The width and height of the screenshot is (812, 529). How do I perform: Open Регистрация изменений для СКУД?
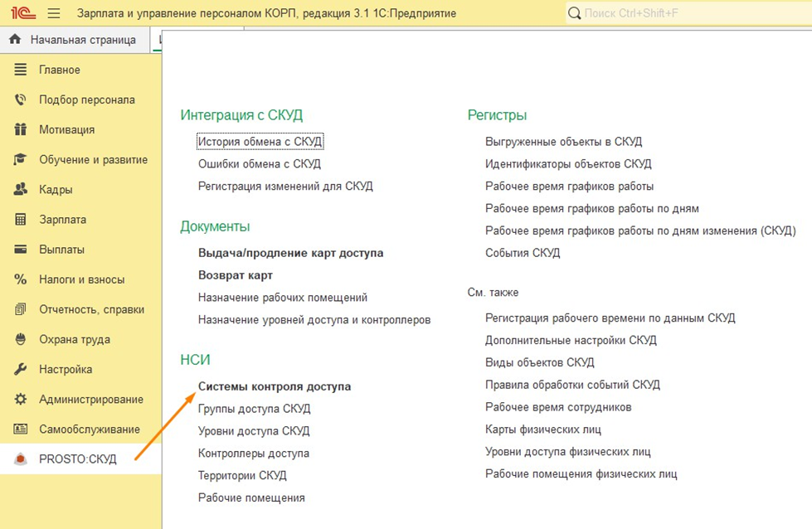point(285,187)
